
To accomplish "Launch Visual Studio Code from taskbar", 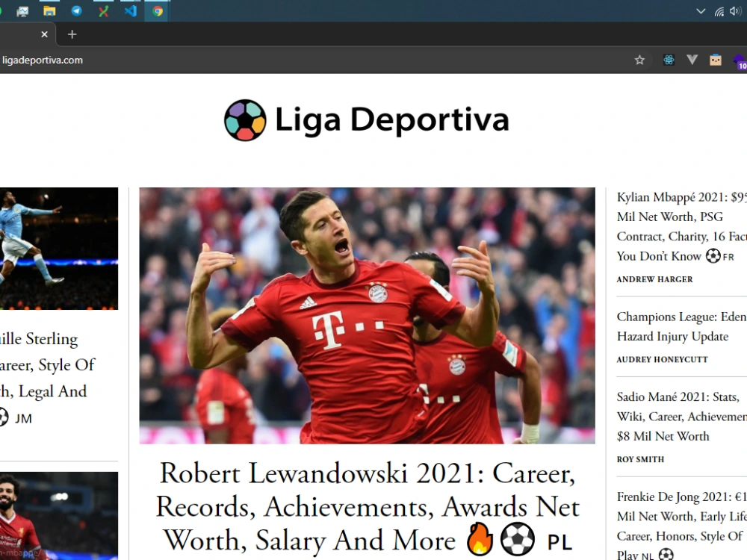I will click(x=131, y=11).
